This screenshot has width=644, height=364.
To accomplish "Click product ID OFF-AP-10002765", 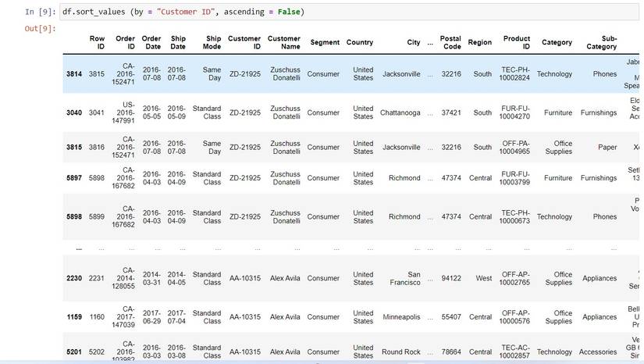I will point(514,278).
